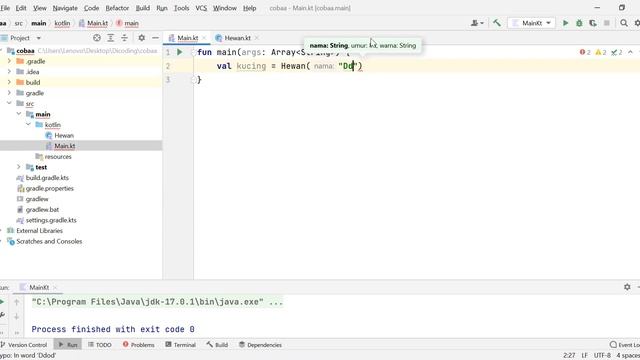Image resolution: width=640 pixels, height=360 pixels.
Task: Click the warnings count indicator in editor
Action: click(x=600, y=52)
